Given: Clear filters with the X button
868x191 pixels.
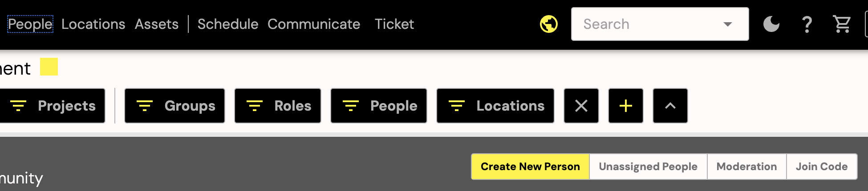Looking at the screenshot, I should [x=581, y=106].
